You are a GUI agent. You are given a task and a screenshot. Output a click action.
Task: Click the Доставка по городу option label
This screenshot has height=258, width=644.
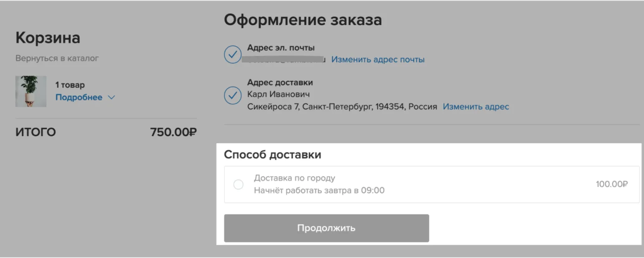click(294, 178)
